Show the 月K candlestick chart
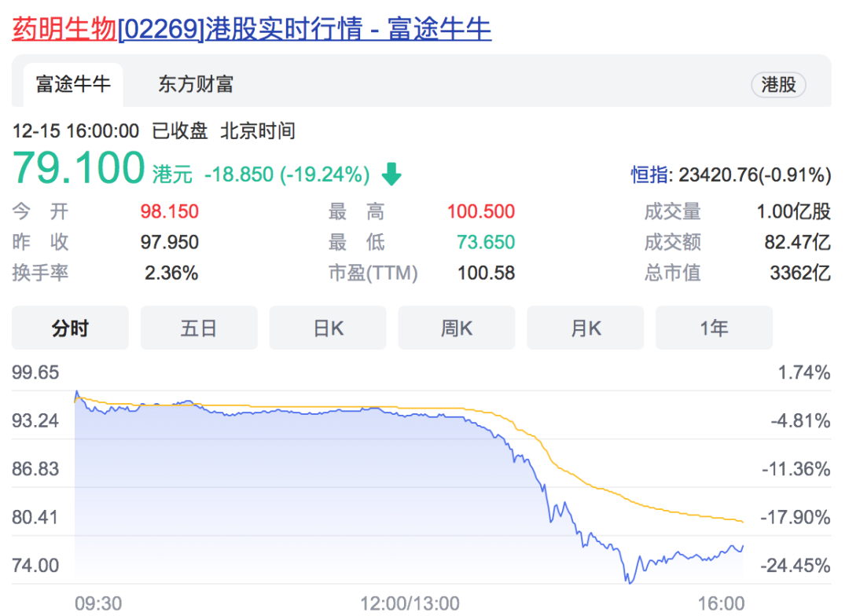The width and height of the screenshot is (849, 616). pos(586,328)
